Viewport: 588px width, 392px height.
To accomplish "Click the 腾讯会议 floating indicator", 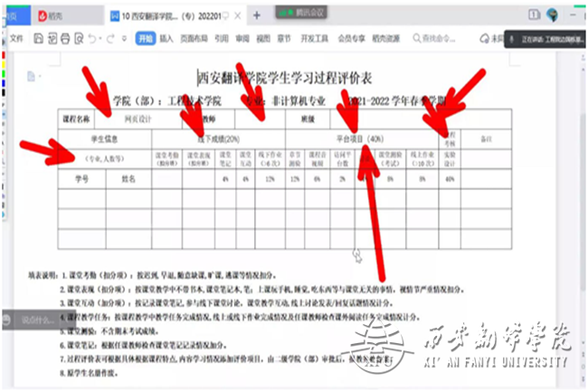I will 301,13.
